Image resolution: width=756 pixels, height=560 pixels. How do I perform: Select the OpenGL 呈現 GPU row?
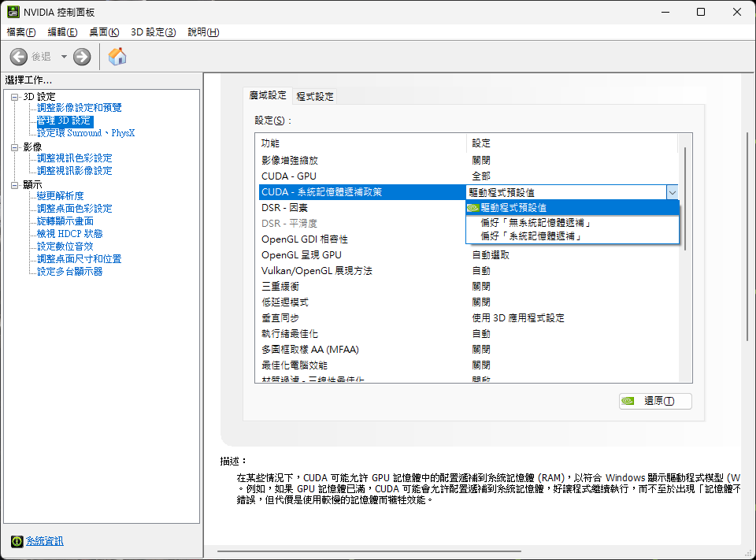coord(469,254)
